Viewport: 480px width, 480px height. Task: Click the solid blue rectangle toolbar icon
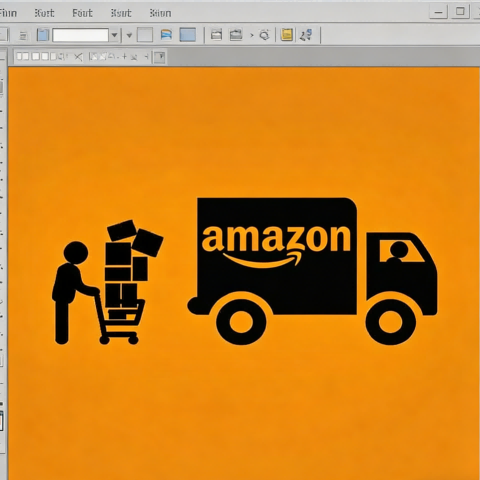coord(188,35)
